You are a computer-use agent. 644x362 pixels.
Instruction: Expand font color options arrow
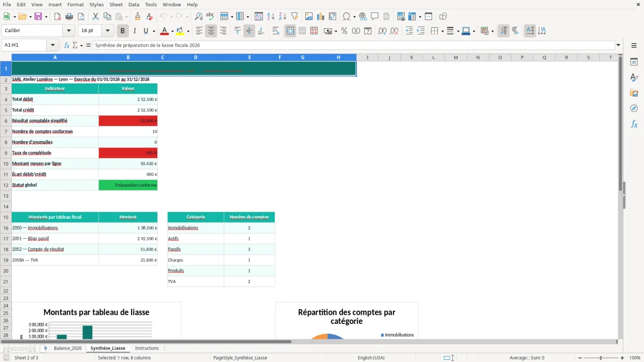click(x=173, y=31)
